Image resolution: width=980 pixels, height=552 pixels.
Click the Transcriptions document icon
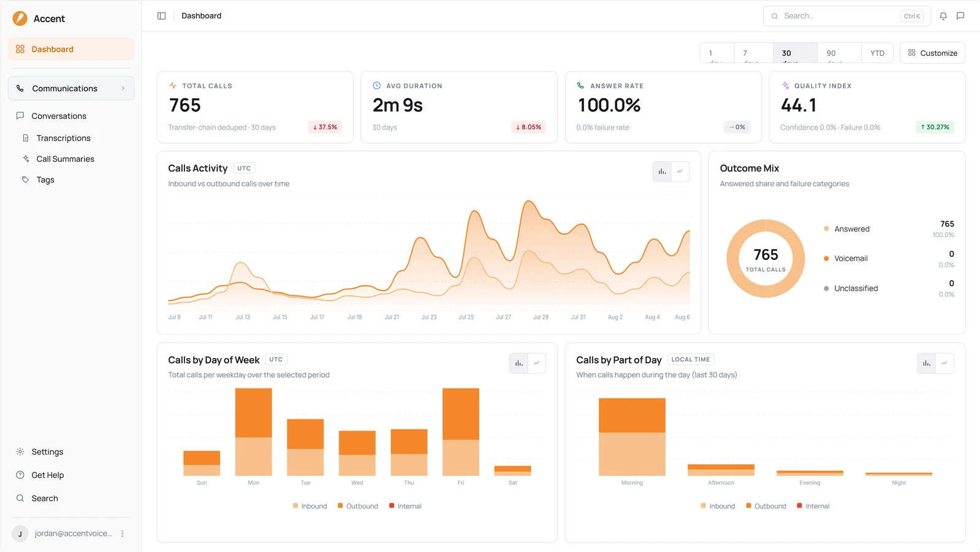[x=26, y=138]
